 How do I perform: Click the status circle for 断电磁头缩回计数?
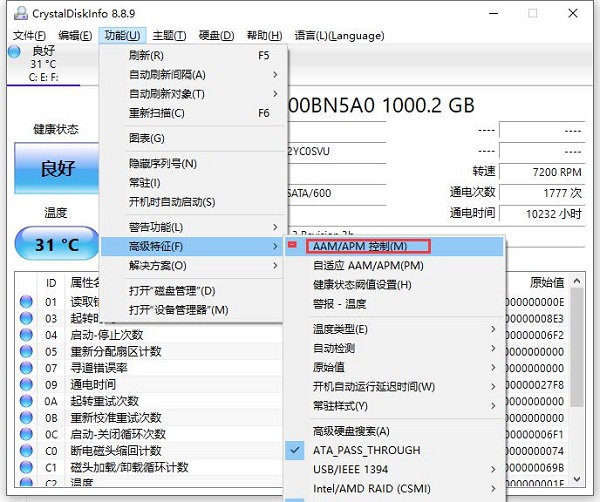point(25,450)
